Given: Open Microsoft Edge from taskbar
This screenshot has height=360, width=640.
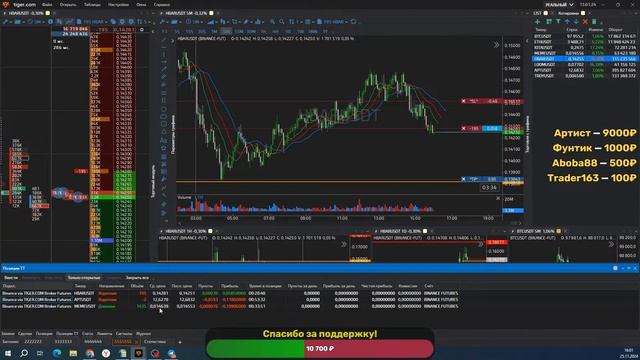Looking at the screenshot, I should (57, 353).
